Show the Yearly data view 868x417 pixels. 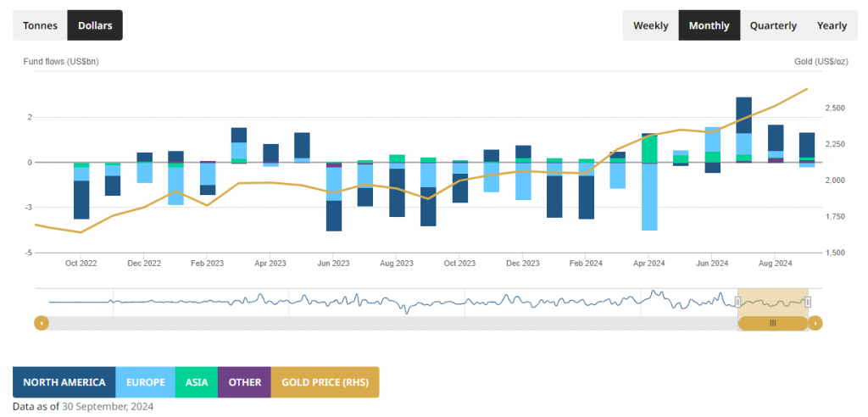coord(832,25)
